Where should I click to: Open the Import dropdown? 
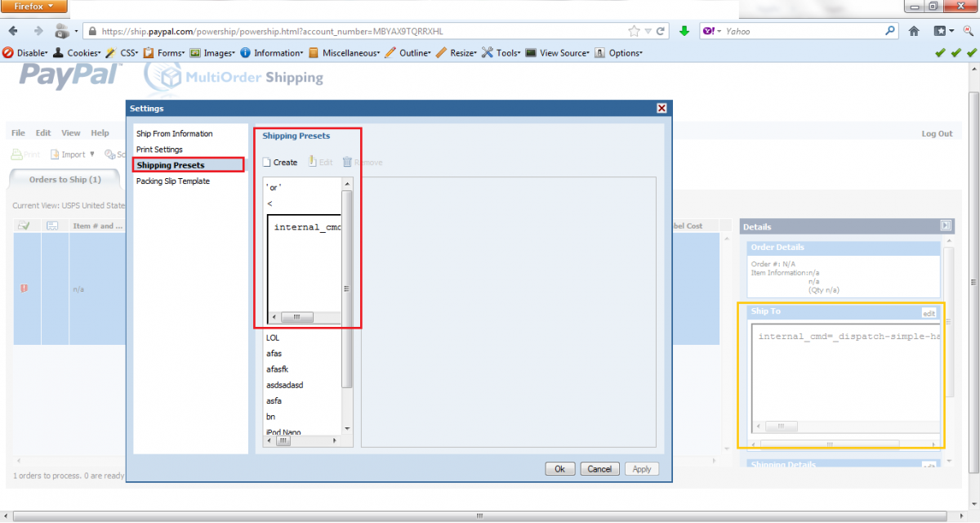78,154
